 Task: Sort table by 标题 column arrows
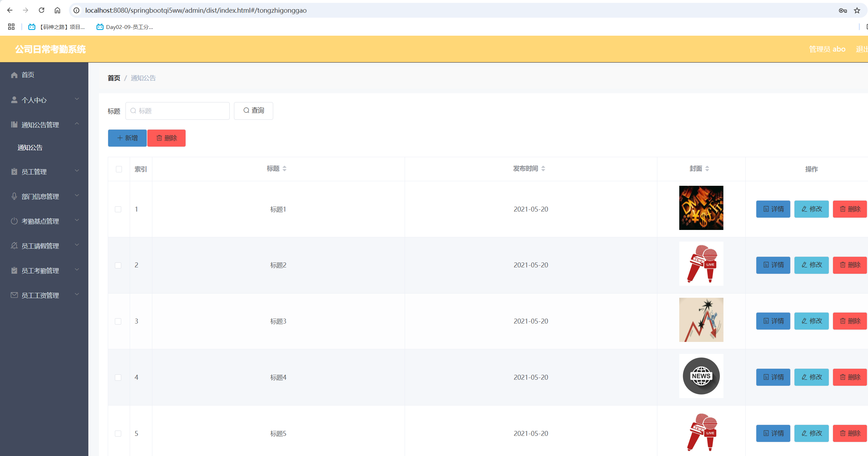pyautogui.click(x=285, y=169)
